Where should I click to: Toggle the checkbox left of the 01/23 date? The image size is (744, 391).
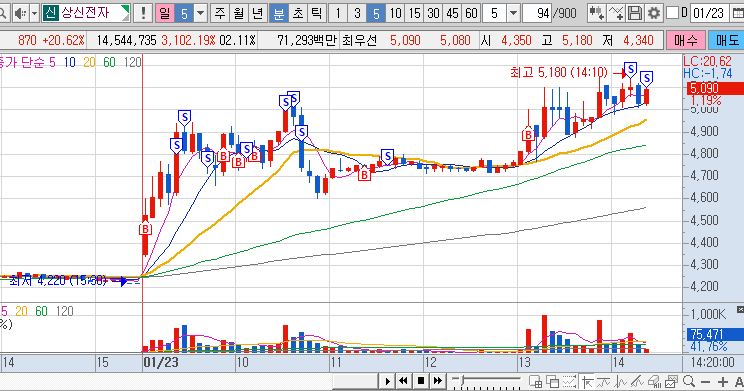coord(672,13)
